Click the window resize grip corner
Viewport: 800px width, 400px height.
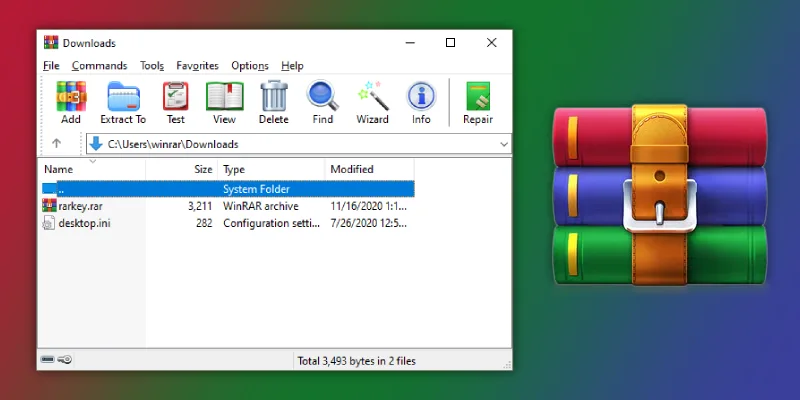coord(507,364)
